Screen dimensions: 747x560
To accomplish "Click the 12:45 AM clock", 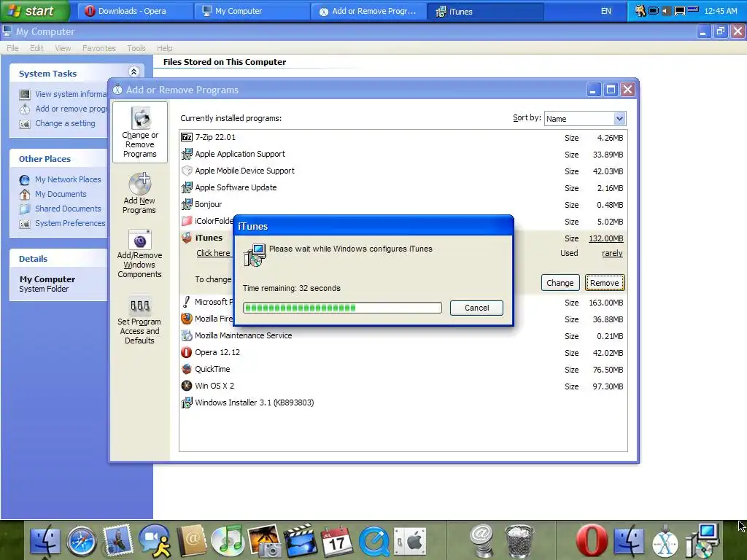I will tap(720, 11).
